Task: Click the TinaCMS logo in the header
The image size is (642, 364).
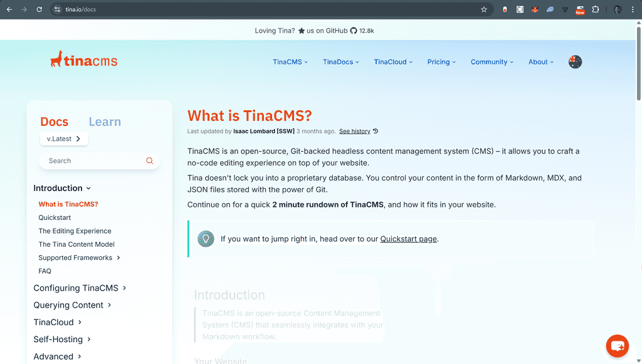Action: pyautogui.click(x=83, y=60)
